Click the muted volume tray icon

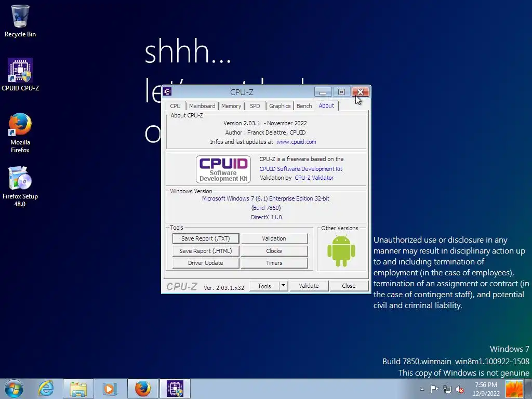point(460,389)
